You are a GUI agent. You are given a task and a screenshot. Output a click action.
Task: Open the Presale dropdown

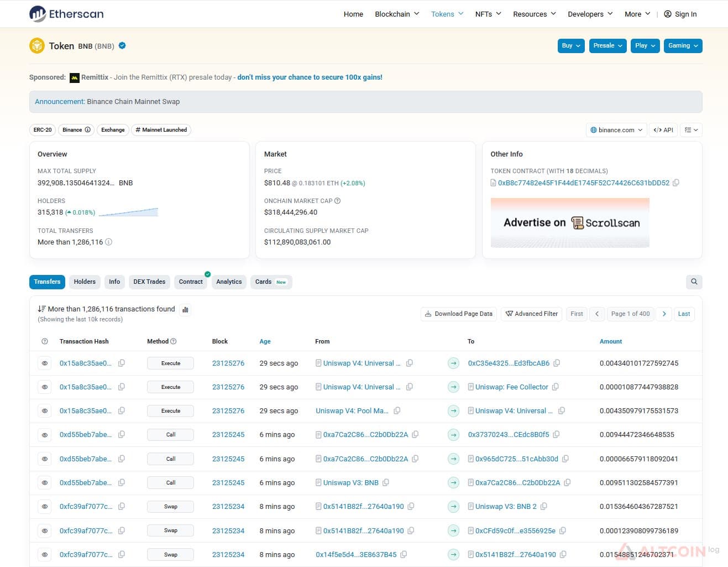pos(608,45)
